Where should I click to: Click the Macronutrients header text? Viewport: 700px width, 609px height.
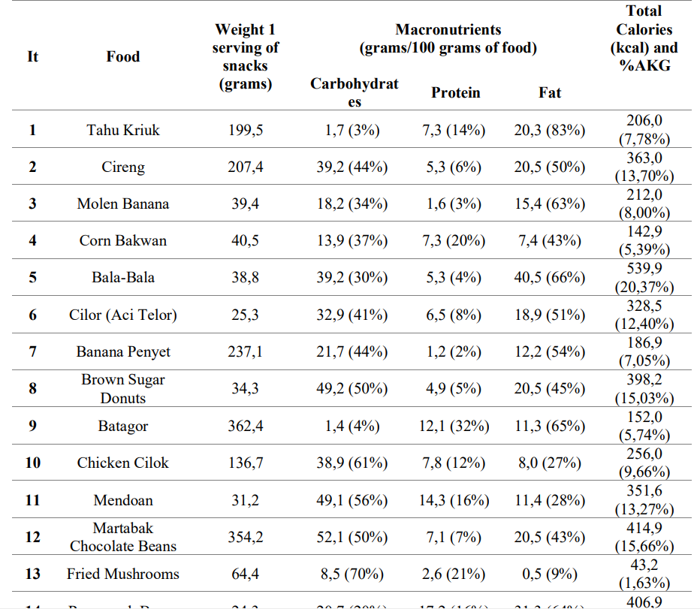[448, 39]
